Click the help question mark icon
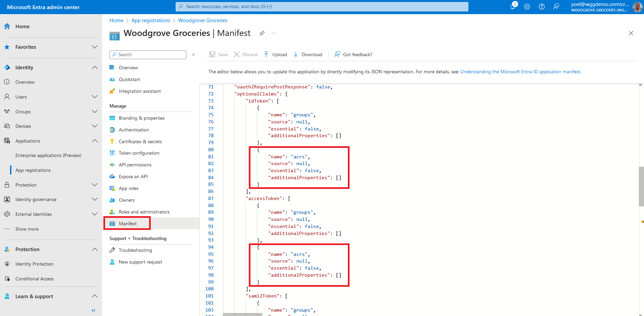Screen dimensions: 644x316 [542, 7]
